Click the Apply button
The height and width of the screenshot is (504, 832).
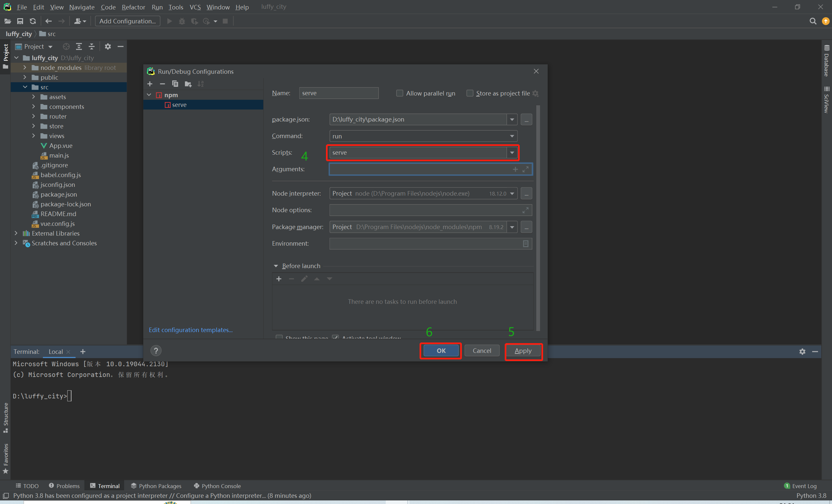(x=523, y=351)
